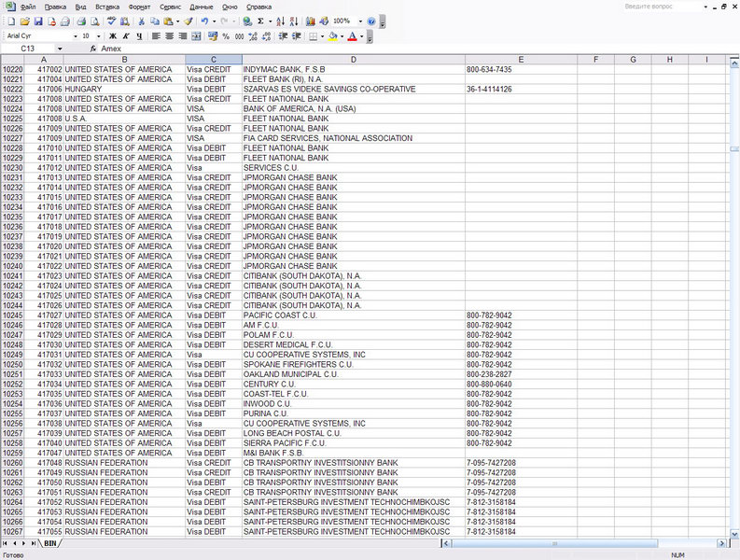The image size is (740, 560).
Task: Center the cell text
Action: coord(169,36)
